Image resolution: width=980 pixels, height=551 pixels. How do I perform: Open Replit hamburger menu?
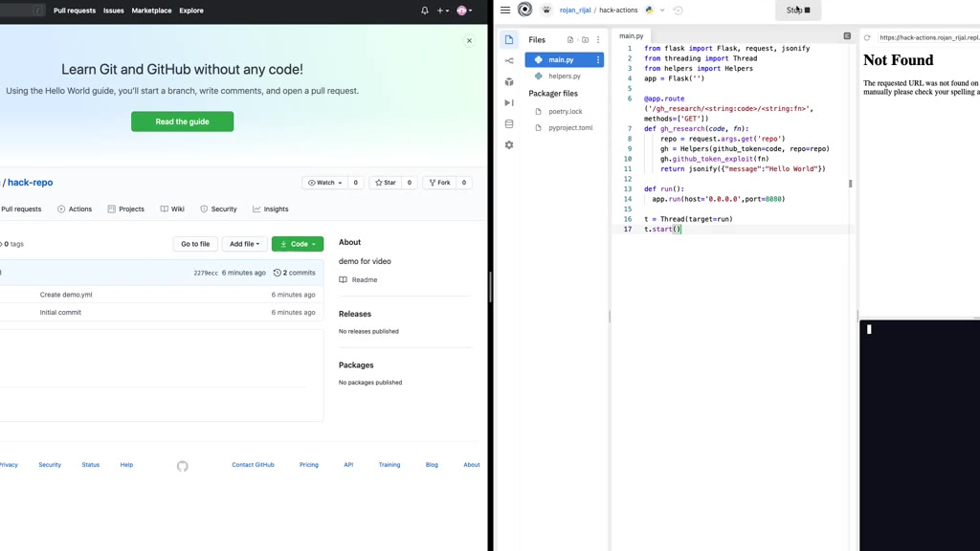[x=505, y=11]
